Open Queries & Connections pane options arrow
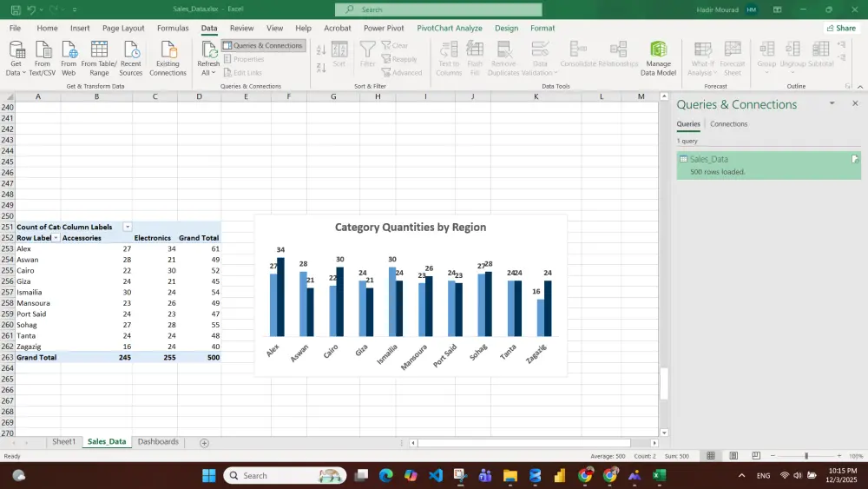Image resolution: width=868 pixels, height=489 pixels. (x=832, y=103)
